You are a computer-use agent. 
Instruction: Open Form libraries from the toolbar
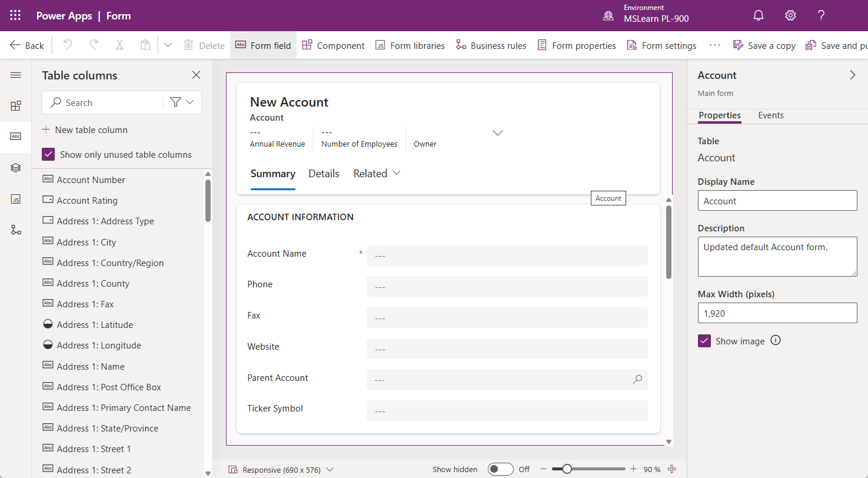tap(410, 45)
